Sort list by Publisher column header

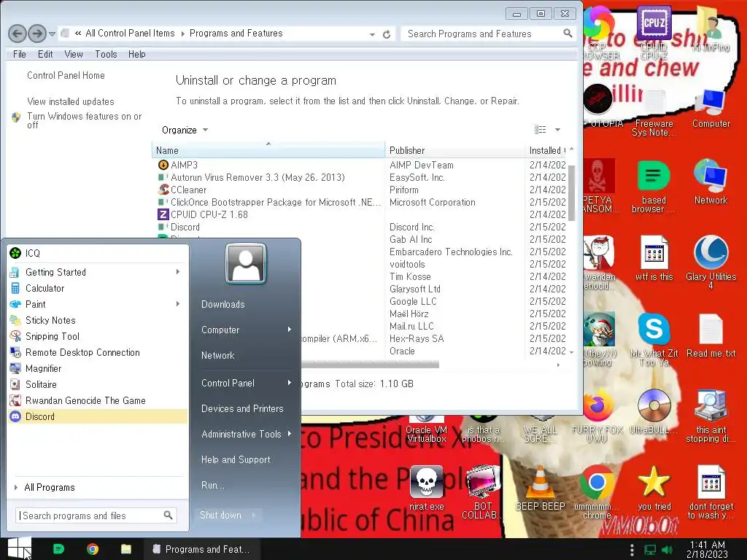pyautogui.click(x=454, y=150)
